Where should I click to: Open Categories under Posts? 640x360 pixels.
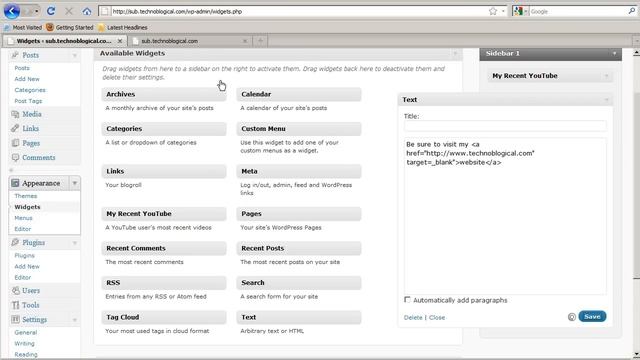tap(30, 90)
